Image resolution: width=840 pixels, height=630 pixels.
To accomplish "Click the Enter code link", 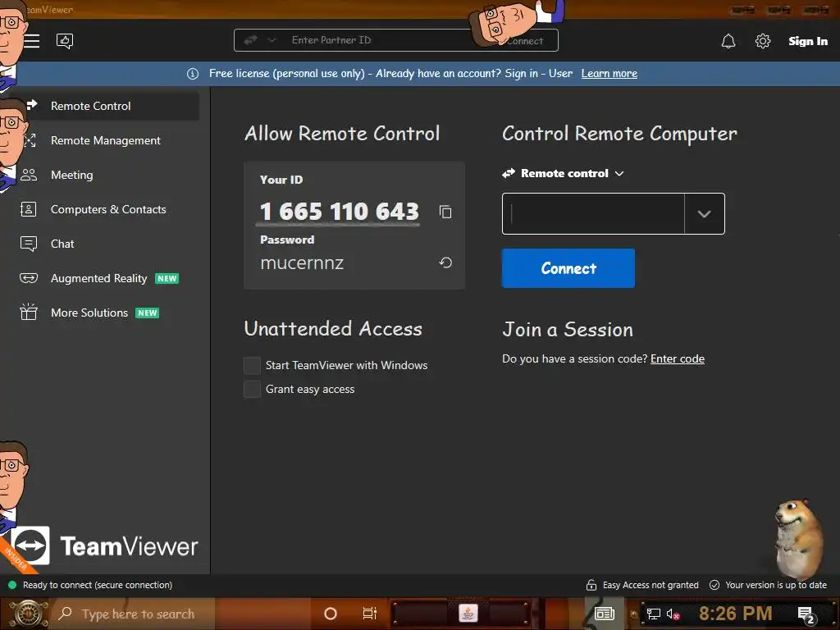I will point(677,359).
